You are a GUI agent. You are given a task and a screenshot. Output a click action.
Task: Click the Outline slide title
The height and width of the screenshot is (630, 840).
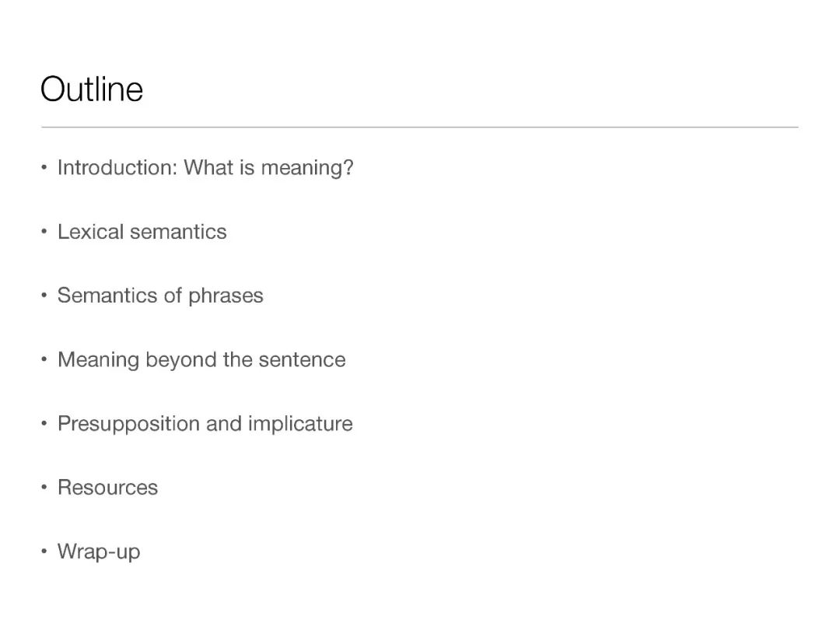point(92,89)
